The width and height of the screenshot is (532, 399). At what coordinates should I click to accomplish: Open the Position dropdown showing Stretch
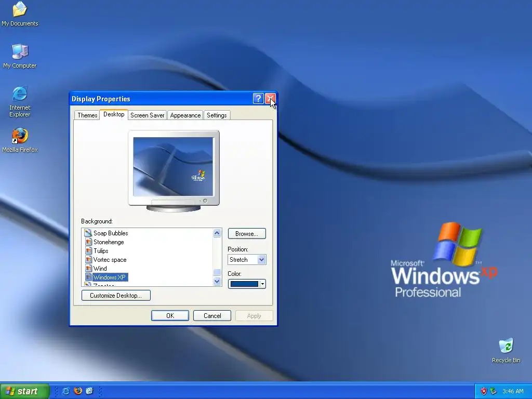(x=247, y=260)
